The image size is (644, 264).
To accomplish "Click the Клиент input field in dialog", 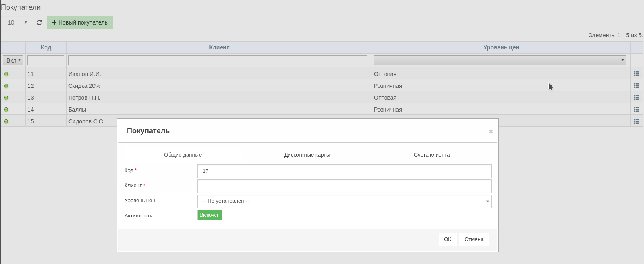I will pos(345,186).
